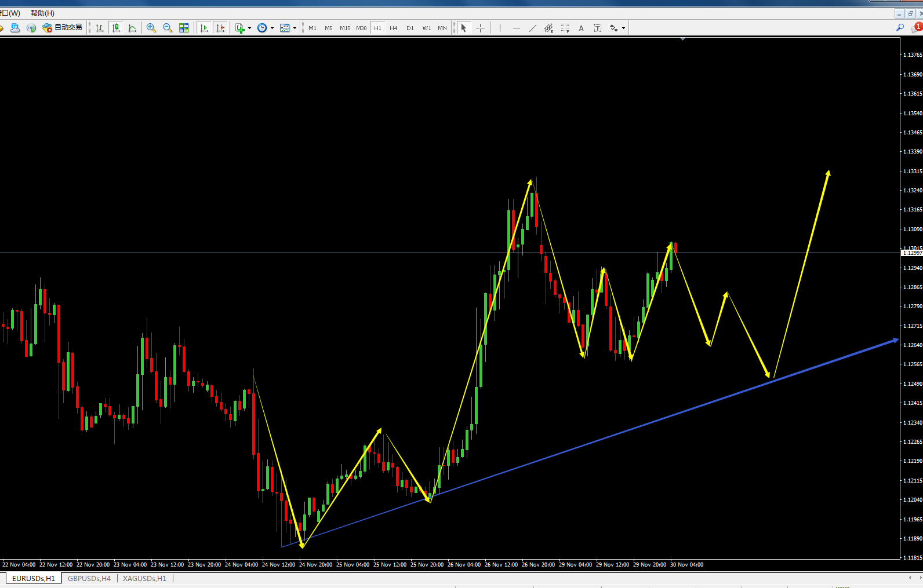This screenshot has width=923, height=588.
Task: Open the 帮助(H) help menu
Action: coord(42,13)
